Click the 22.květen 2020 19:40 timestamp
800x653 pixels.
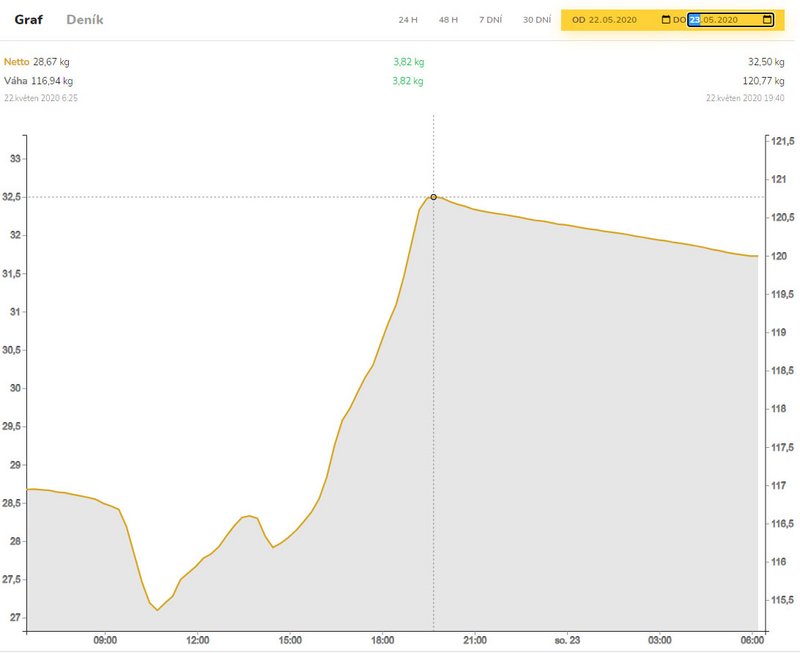pos(745,98)
